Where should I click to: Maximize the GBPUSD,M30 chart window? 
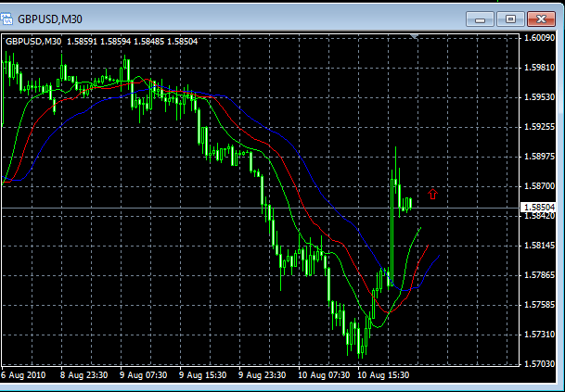click(x=510, y=19)
